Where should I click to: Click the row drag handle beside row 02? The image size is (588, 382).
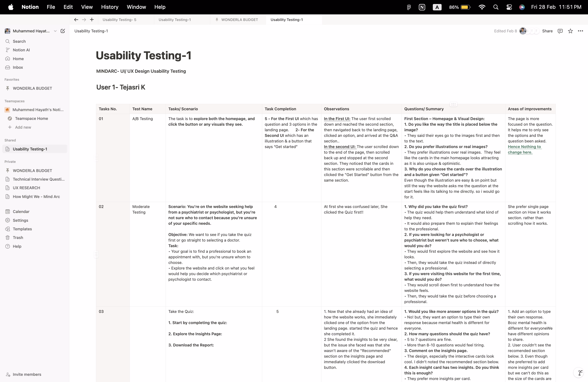(x=96, y=254)
